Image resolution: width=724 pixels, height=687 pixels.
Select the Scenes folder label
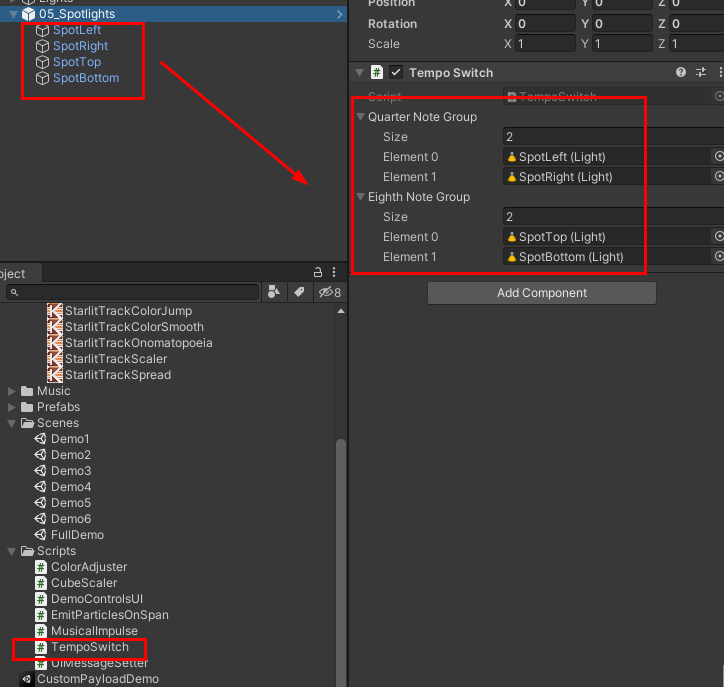(58, 423)
